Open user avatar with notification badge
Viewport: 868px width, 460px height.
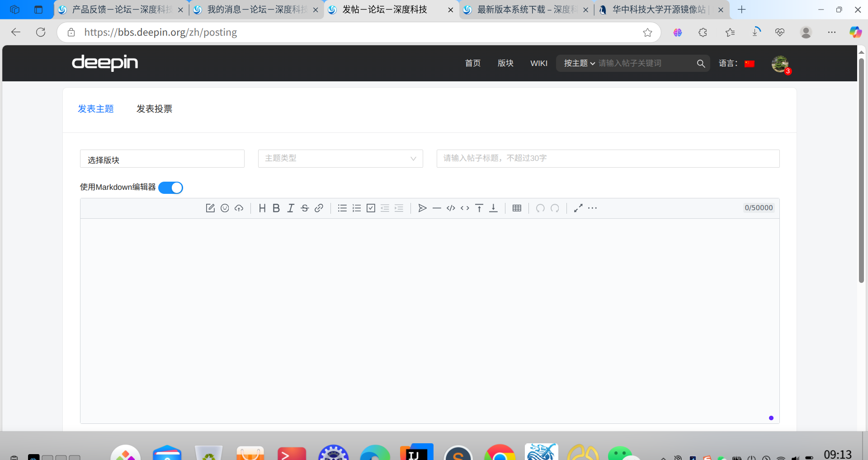pyautogui.click(x=780, y=64)
